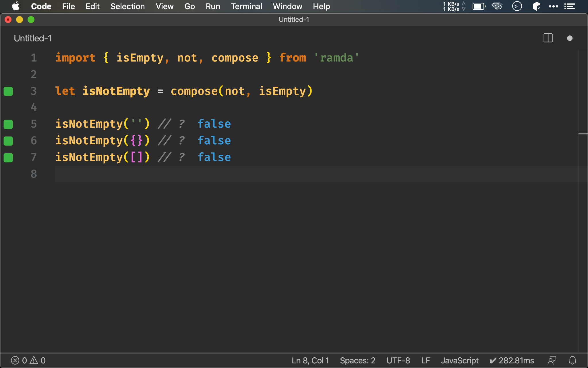Click the green coverage marker on line 3
Screen dimensions: 588x368
click(8, 91)
